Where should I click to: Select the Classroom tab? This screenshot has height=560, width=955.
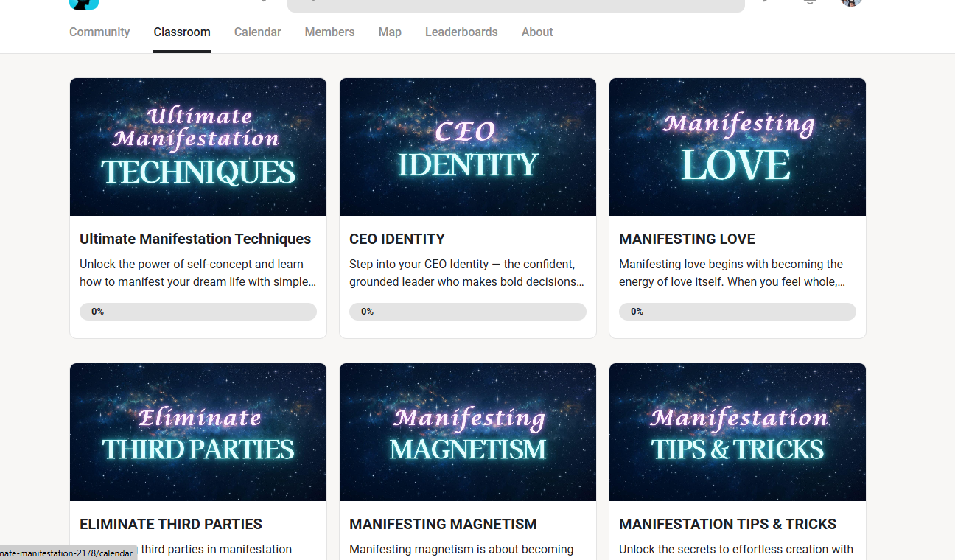pyautogui.click(x=182, y=32)
